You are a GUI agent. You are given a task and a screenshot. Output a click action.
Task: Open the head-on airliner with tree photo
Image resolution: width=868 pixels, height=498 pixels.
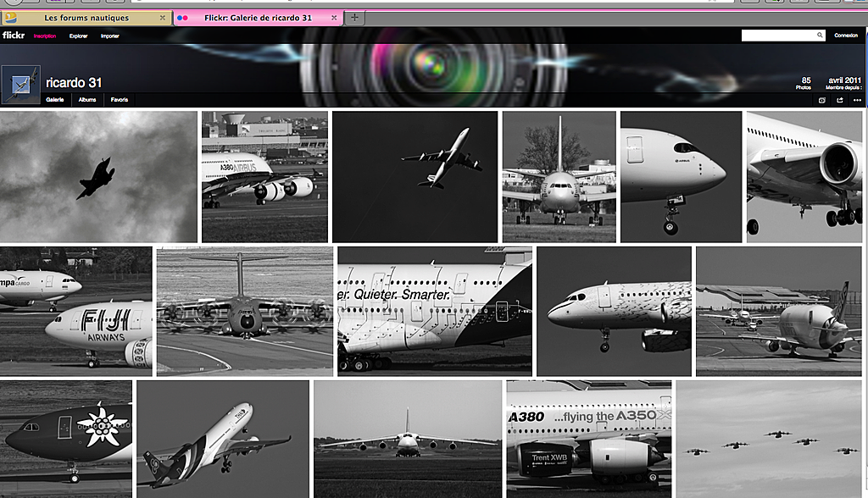click(559, 176)
